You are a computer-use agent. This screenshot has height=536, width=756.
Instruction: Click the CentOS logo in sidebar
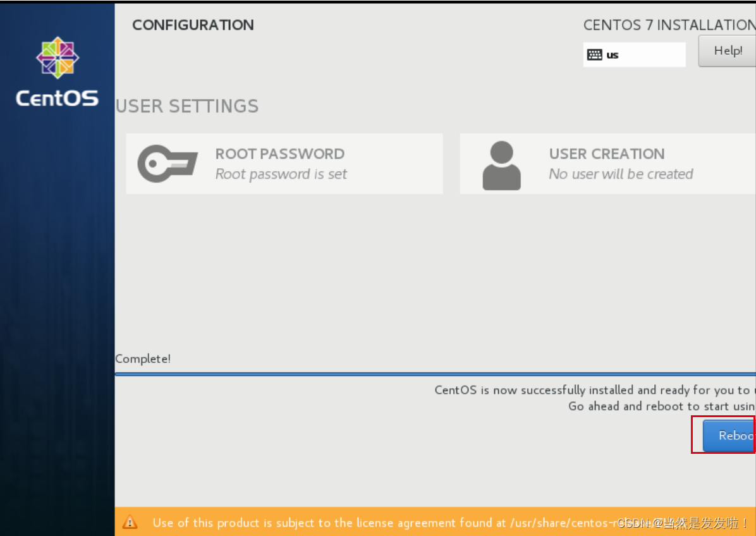tap(58, 71)
